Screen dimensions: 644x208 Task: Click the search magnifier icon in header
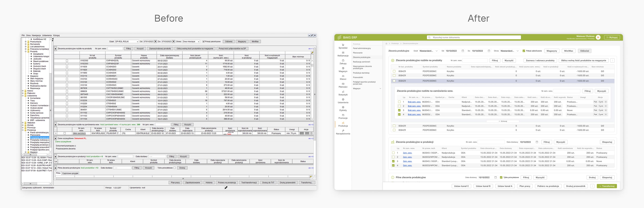coord(430,37)
